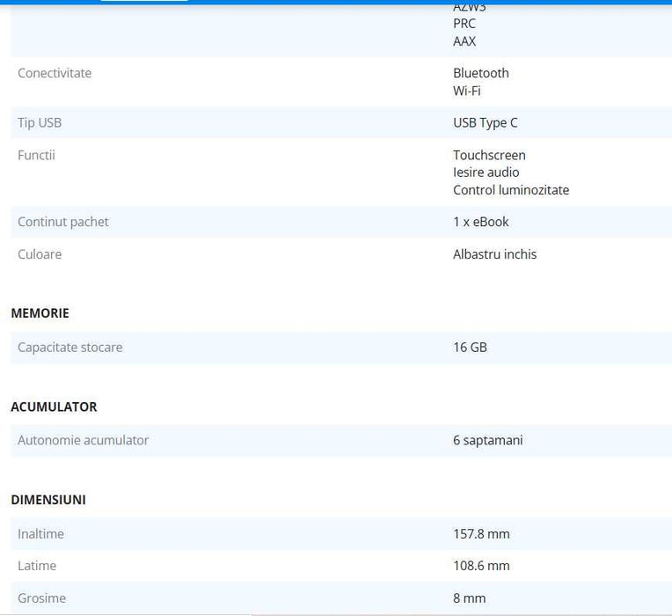Click the 'ACUMULATOR' section heading
The image size is (672, 616).
click(54, 407)
